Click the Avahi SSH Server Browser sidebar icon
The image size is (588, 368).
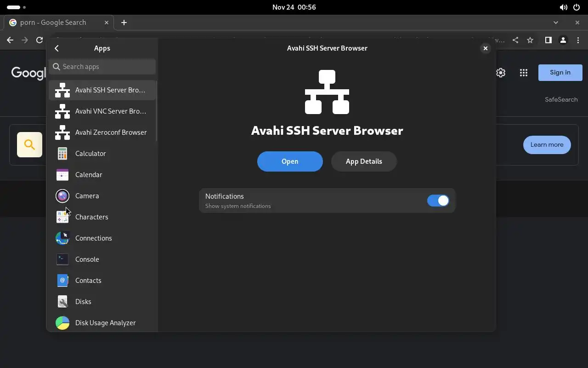coord(62,90)
